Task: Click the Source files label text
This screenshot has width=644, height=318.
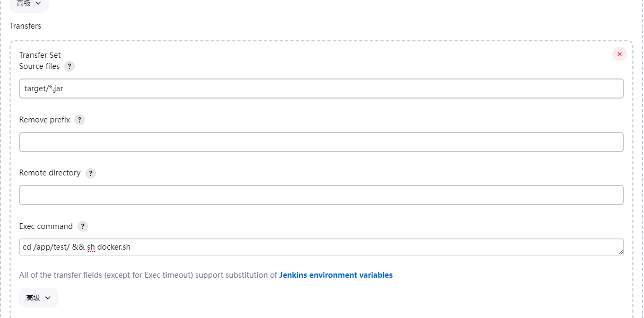Action: [x=39, y=66]
